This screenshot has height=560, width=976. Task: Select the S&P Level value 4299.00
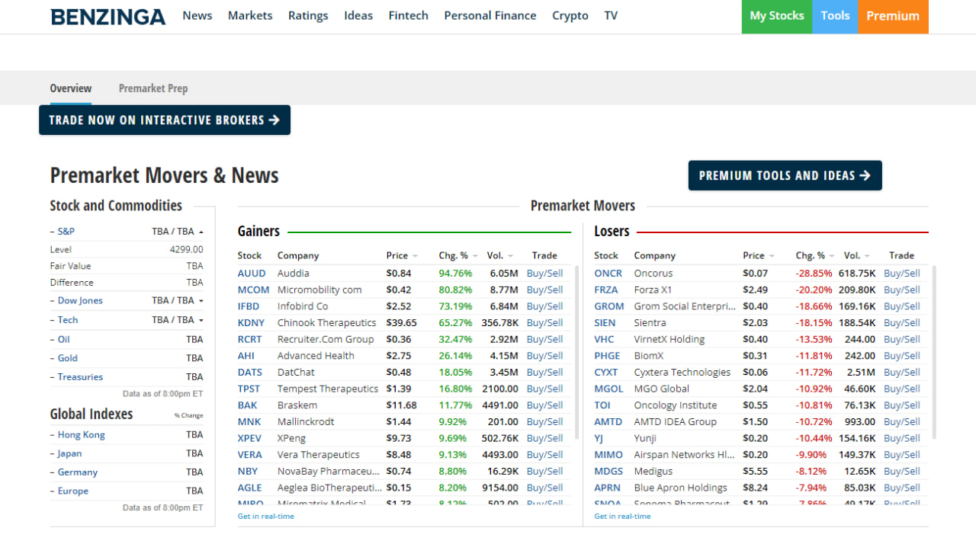[x=186, y=250]
